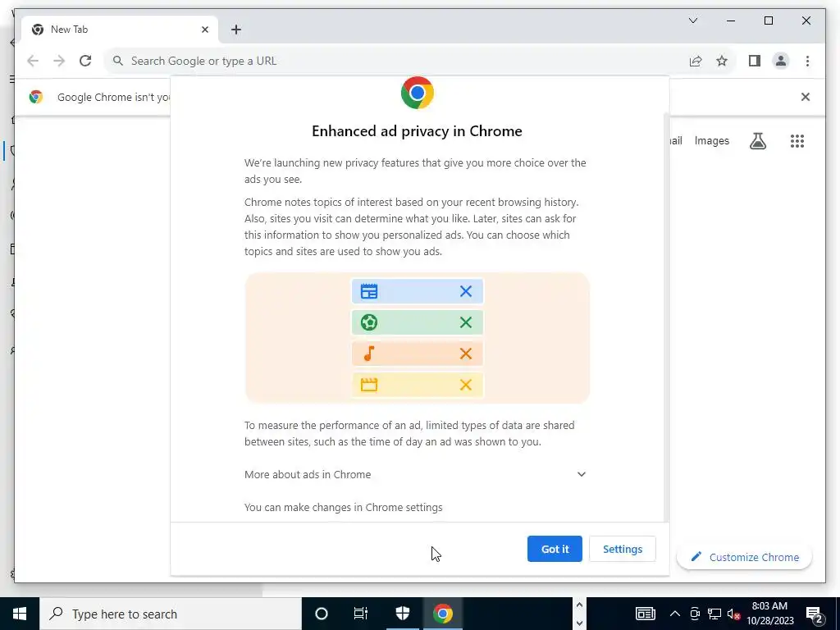Open Task View on taskbar
The image size is (840, 630).
click(x=361, y=614)
